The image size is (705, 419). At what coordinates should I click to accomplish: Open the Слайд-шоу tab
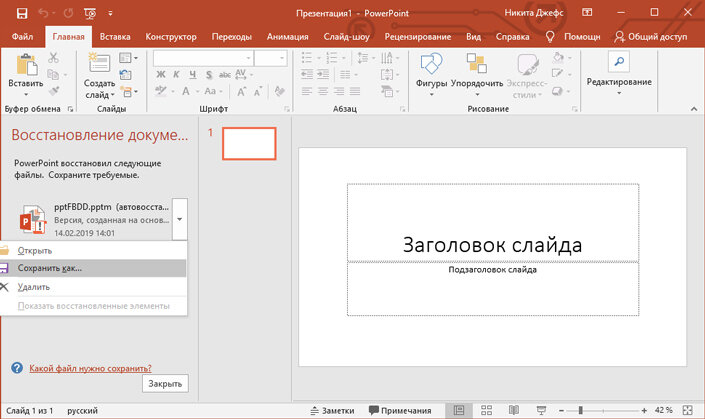tap(346, 37)
